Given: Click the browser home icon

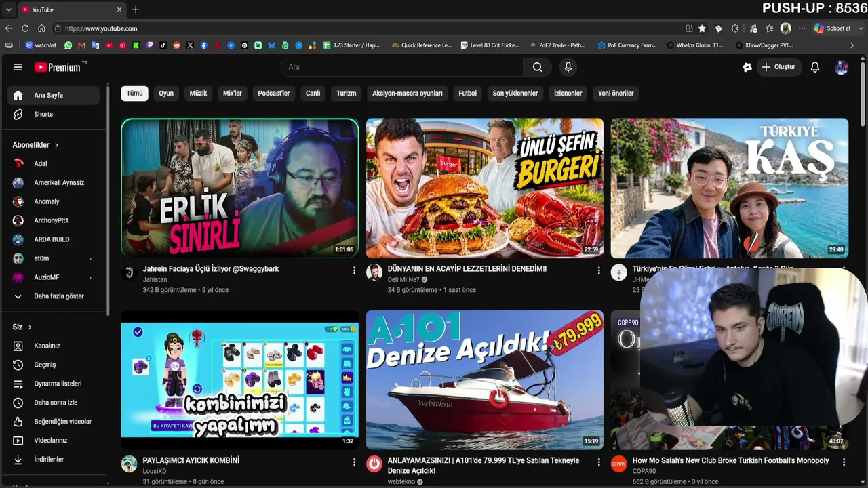Looking at the screenshot, I should click(41, 28).
